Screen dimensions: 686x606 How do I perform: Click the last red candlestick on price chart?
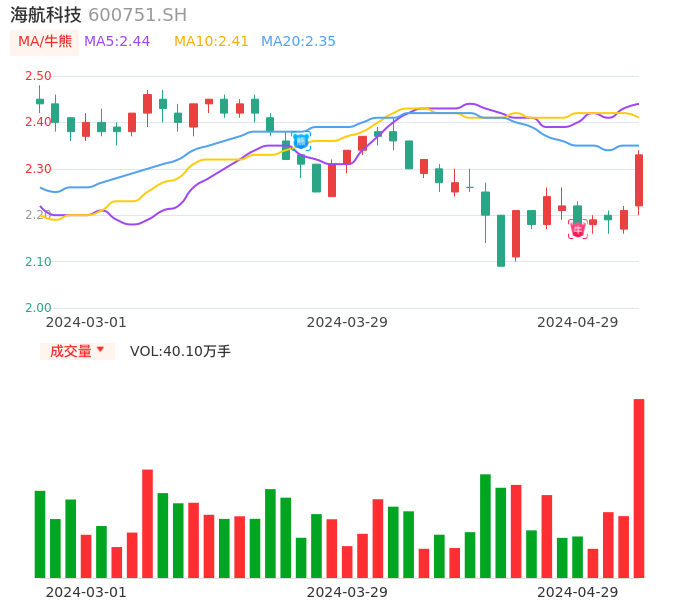click(639, 180)
